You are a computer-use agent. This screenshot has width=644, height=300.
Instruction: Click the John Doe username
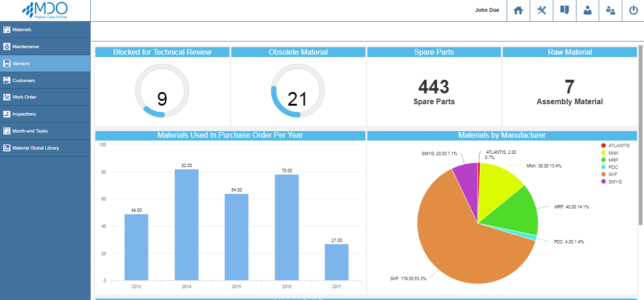(x=487, y=10)
